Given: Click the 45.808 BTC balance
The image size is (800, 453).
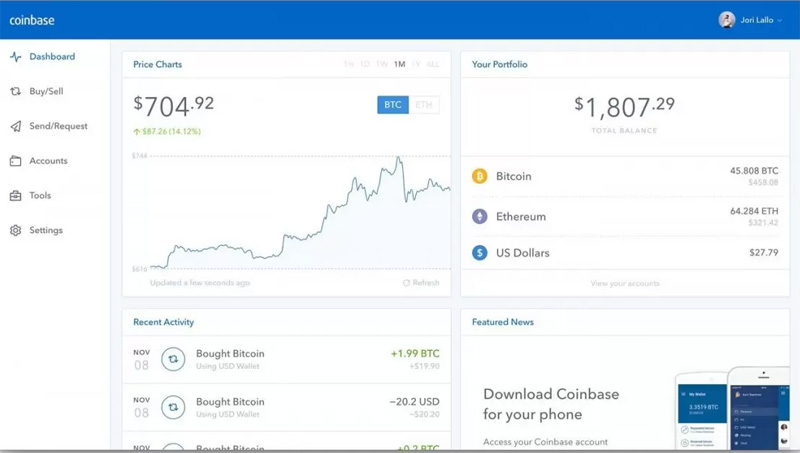Looking at the screenshot, I should coord(754,170).
